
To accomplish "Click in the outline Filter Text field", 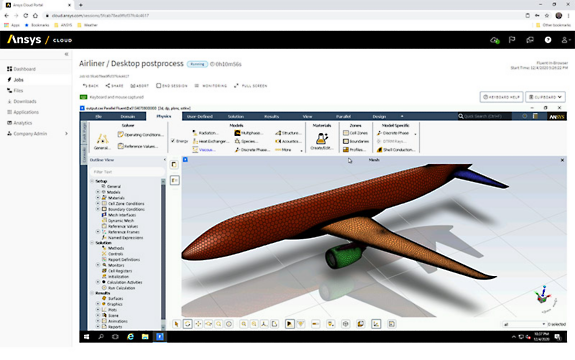I will (x=127, y=172).
